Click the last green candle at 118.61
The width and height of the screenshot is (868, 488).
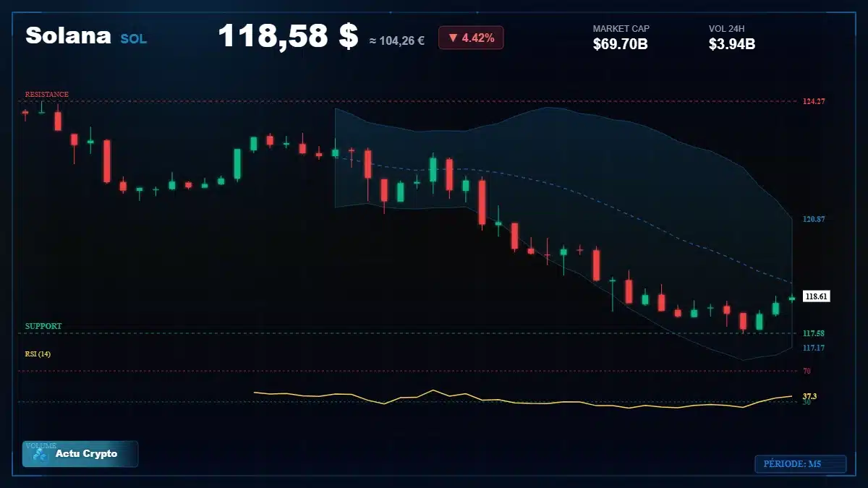pyautogui.click(x=792, y=298)
